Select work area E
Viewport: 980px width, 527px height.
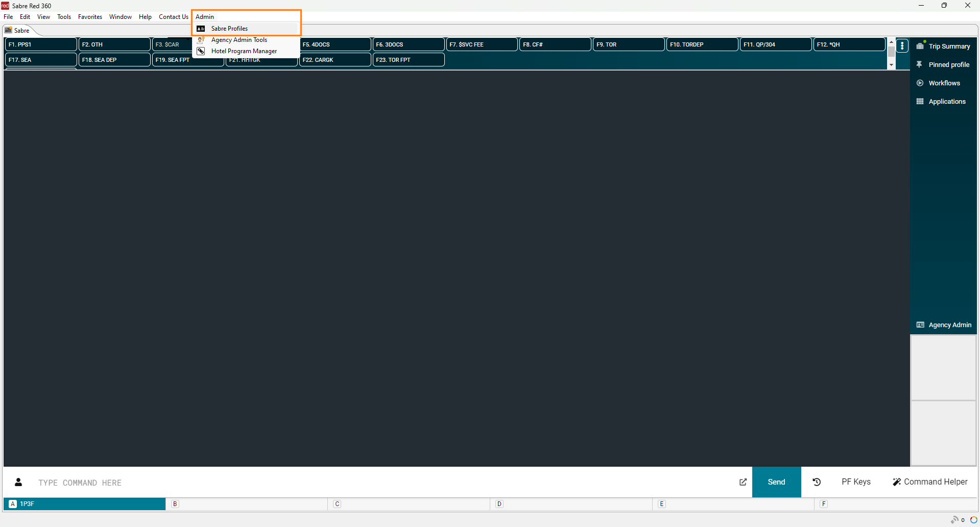tap(734, 504)
